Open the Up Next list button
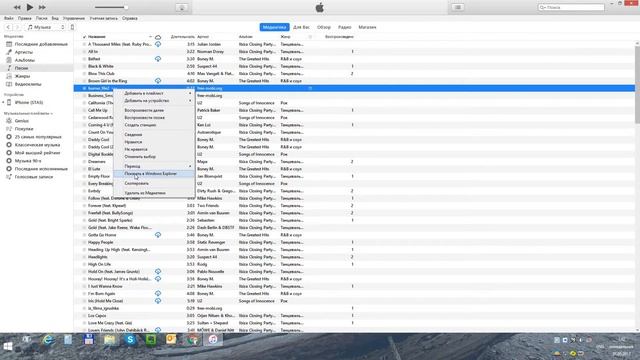The width and height of the screenshot is (640, 360). click(x=458, y=7)
